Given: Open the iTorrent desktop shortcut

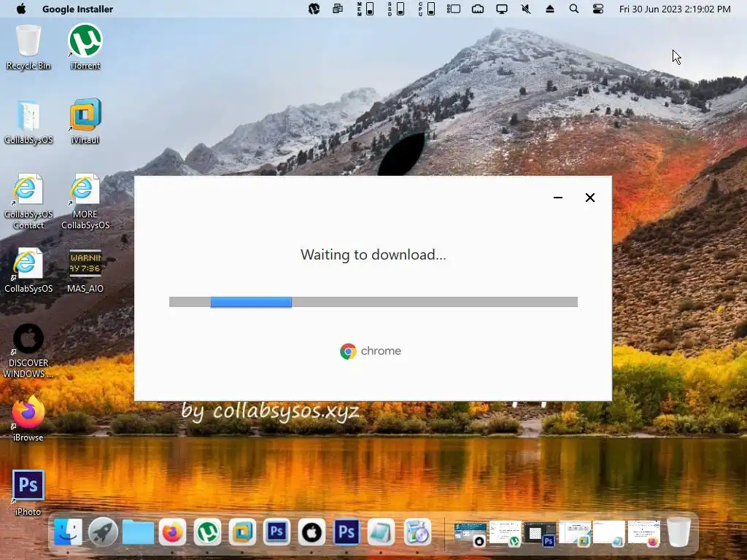Looking at the screenshot, I should (x=85, y=47).
